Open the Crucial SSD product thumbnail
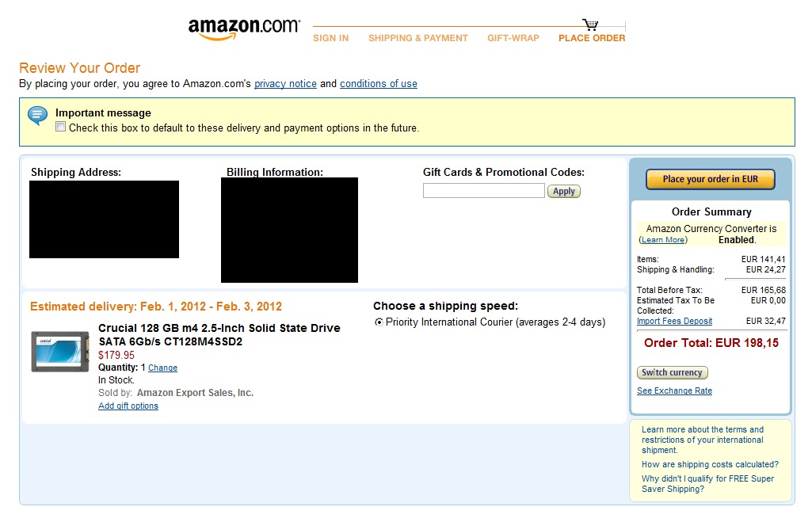Image resolution: width=812 pixels, height=522 pixels. (x=60, y=352)
